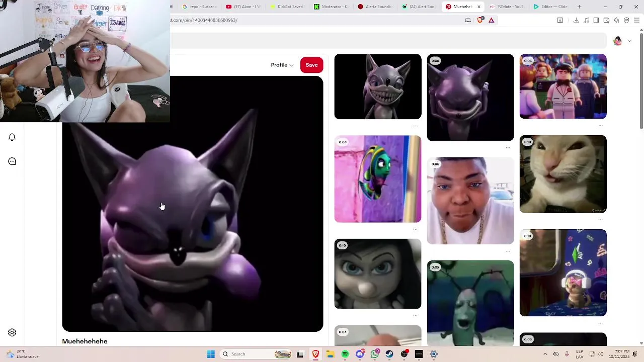Open the browser hamburger menu

pyautogui.click(x=636, y=20)
